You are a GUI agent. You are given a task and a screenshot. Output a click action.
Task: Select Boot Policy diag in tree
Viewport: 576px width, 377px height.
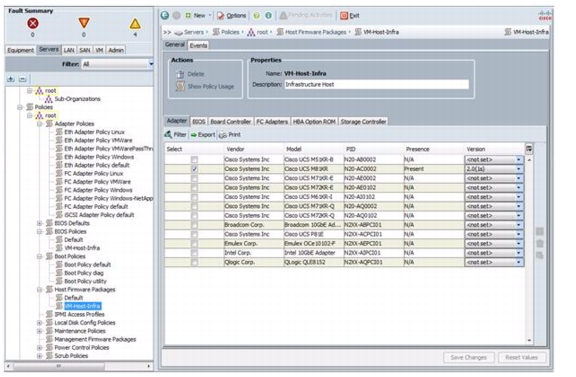(x=84, y=273)
